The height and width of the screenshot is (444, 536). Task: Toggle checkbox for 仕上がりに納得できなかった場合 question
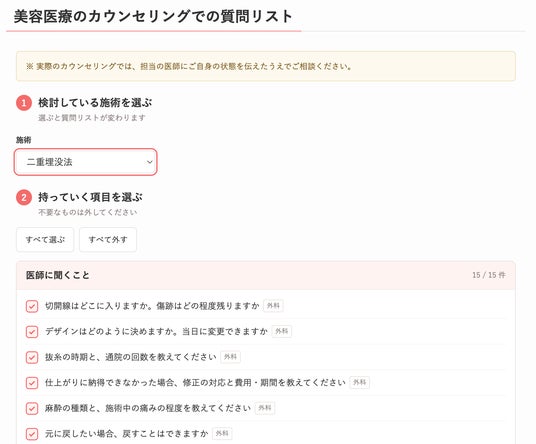[x=32, y=383]
